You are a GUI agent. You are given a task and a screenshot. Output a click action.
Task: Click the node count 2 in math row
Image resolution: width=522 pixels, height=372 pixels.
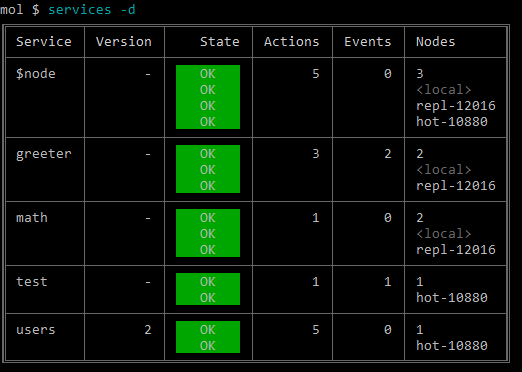coord(420,218)
